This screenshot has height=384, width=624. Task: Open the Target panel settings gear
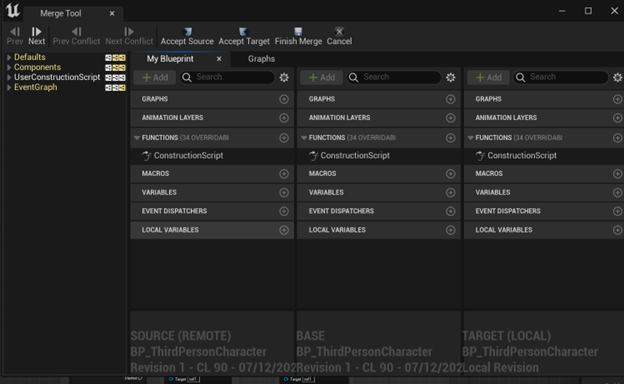[x=617, y=77]
